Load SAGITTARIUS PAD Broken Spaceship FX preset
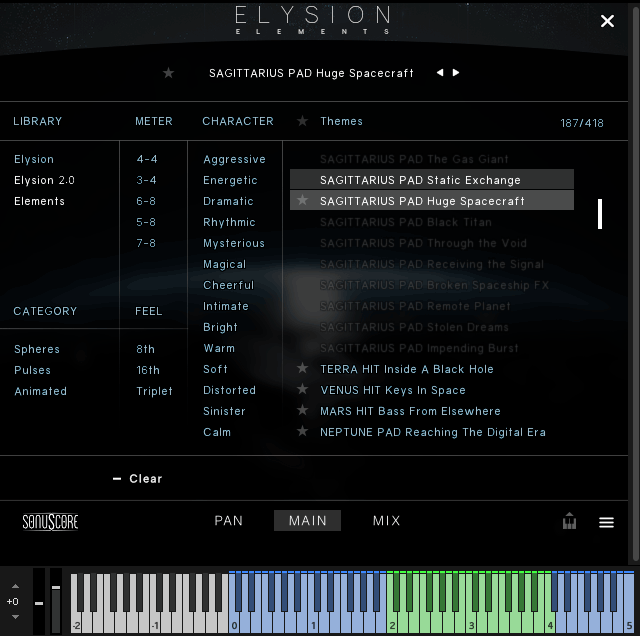Screen dimensions: 640x636 tap(434, 285)
